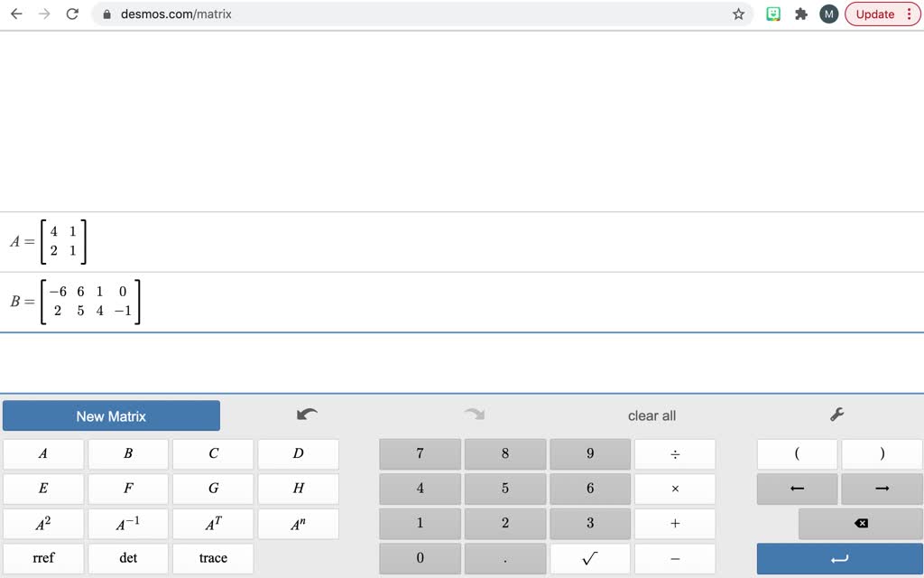Select the A squared operation

tap(43, 524)
